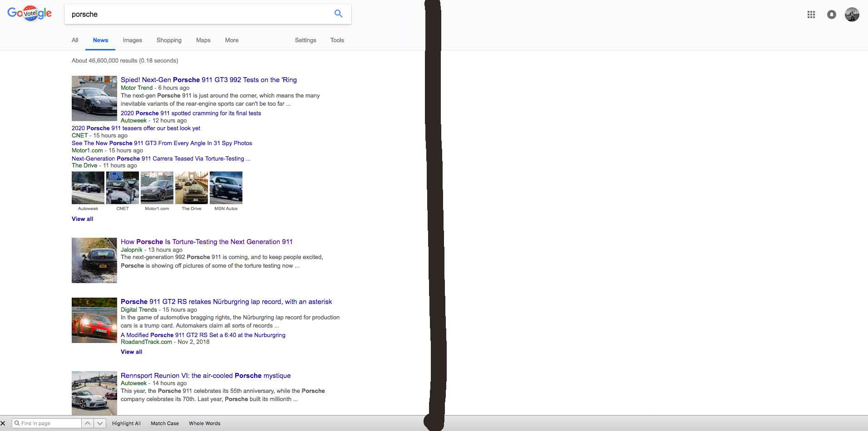Open the Google apps grid

point(811,15)
